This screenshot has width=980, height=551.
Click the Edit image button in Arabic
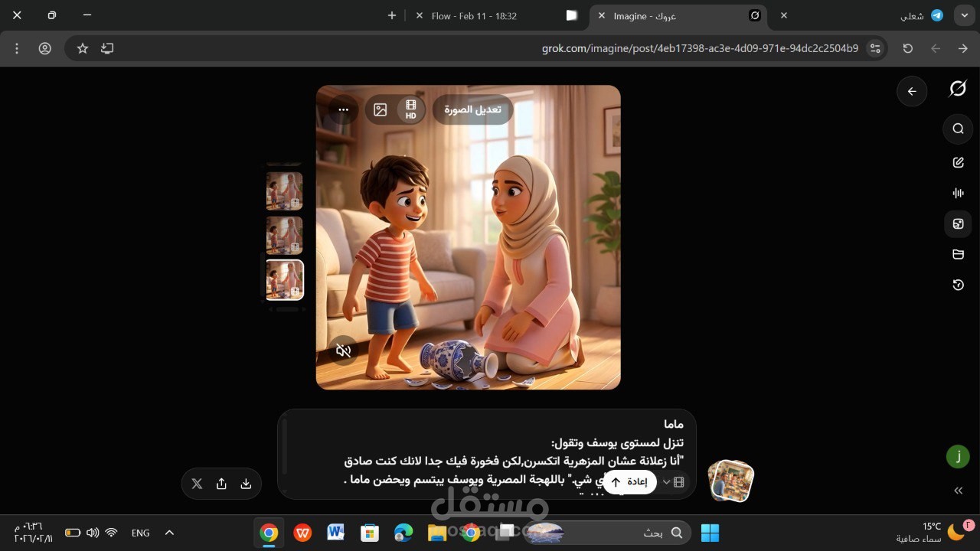tap(472, 109)
